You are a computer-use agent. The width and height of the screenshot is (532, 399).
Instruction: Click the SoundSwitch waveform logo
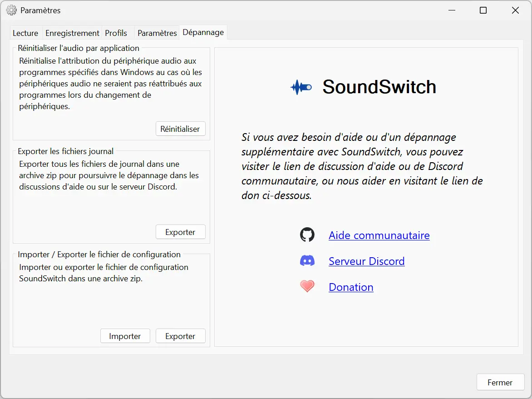pyautogui.click(x=301, y=87)
